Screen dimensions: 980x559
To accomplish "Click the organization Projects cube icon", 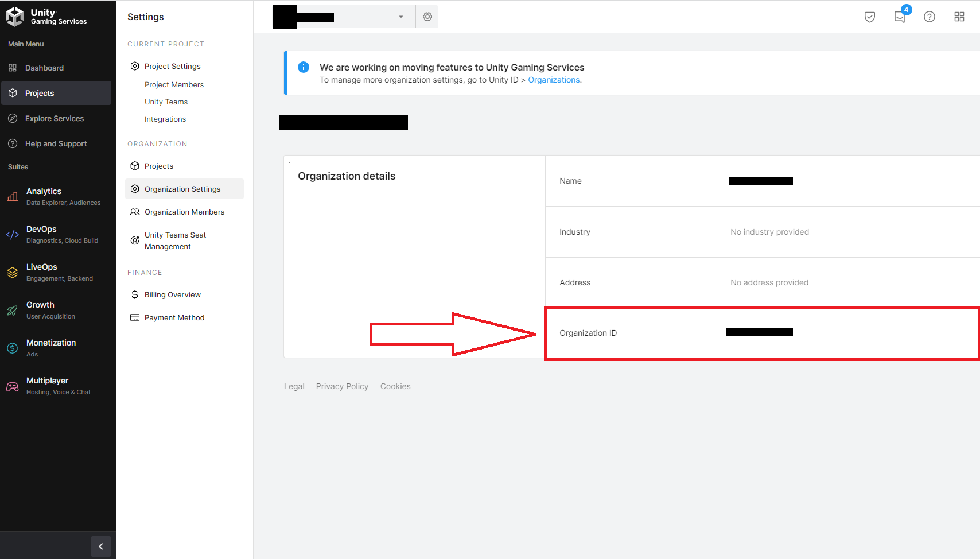I will tap(135, 166).
